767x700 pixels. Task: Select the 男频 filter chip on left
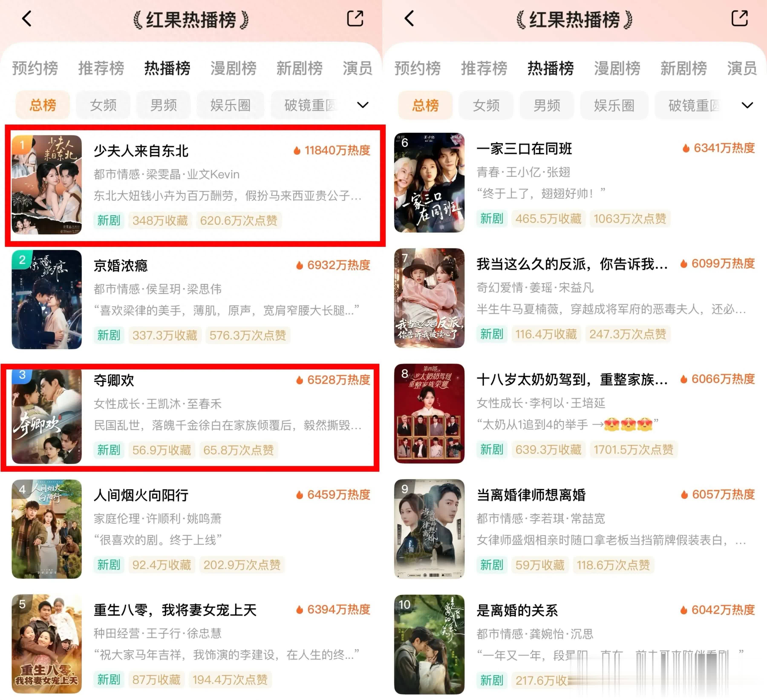(x=164, y=105)
